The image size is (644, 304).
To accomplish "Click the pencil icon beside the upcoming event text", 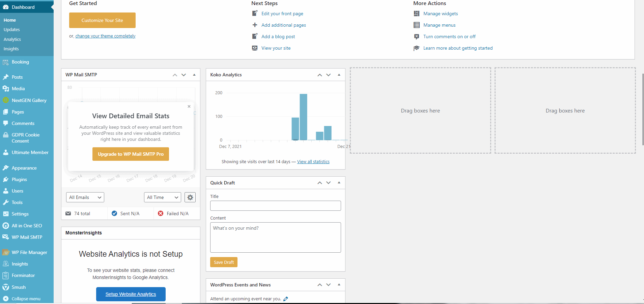I will pos(286,299).
